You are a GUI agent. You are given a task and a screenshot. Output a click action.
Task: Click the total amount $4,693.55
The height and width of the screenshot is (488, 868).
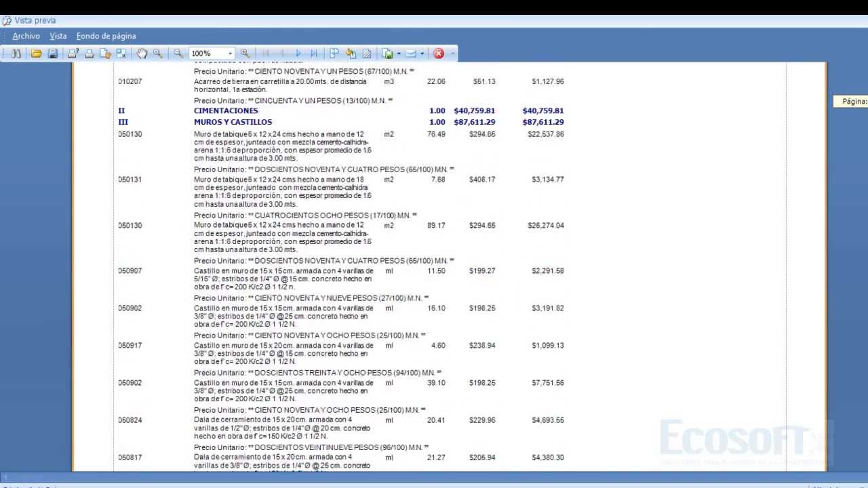click(548, 420)
